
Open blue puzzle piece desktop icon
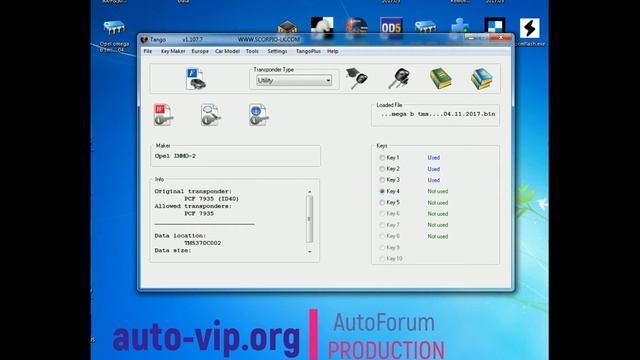(460, 26)
